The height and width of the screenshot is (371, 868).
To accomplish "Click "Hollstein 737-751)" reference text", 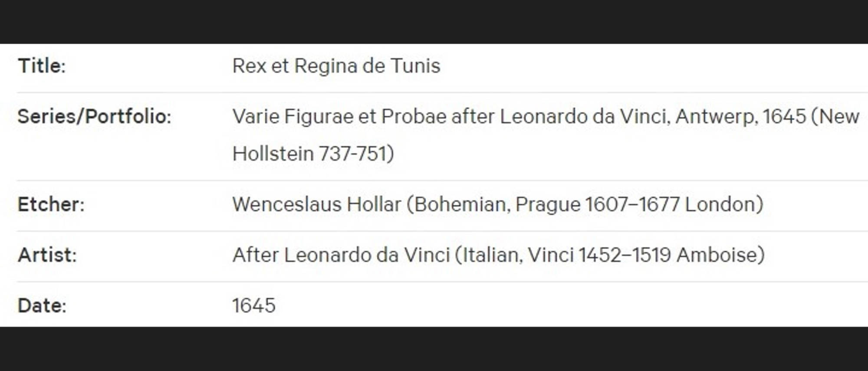I will (313, 154).
